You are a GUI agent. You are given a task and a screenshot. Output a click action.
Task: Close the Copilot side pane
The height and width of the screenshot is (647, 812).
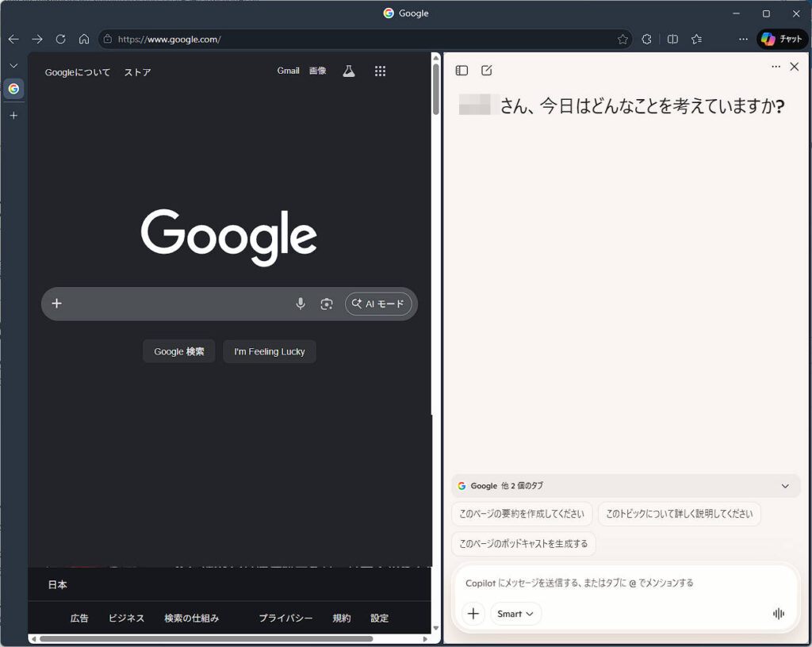coord(795,67)
